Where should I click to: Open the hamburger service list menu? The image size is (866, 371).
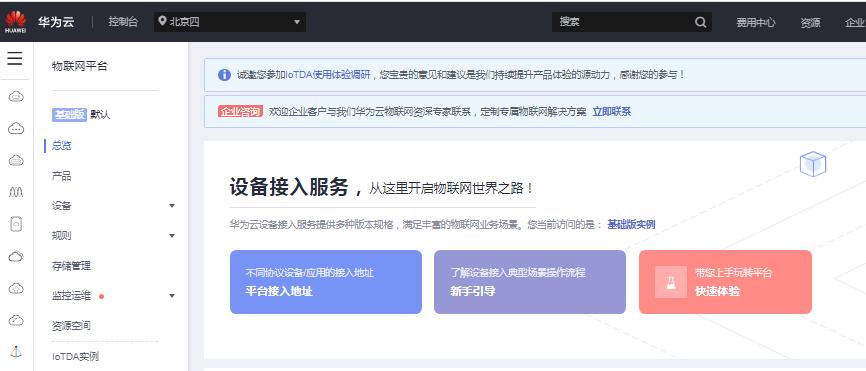pyautogui.click(x=15, y=59)
